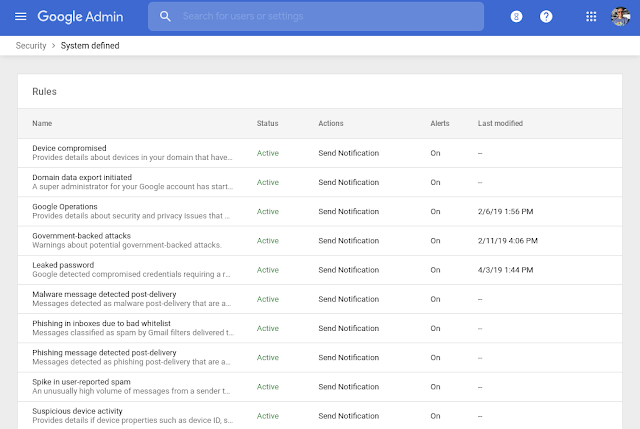Open the account profile avatar
The height and width of the screenshot is (429, 640).
619,17
